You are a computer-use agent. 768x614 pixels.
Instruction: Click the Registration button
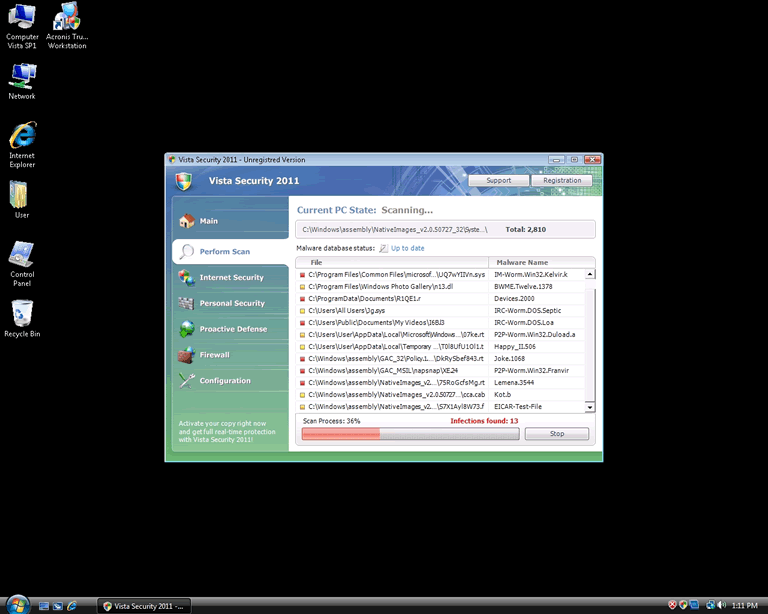562,181
